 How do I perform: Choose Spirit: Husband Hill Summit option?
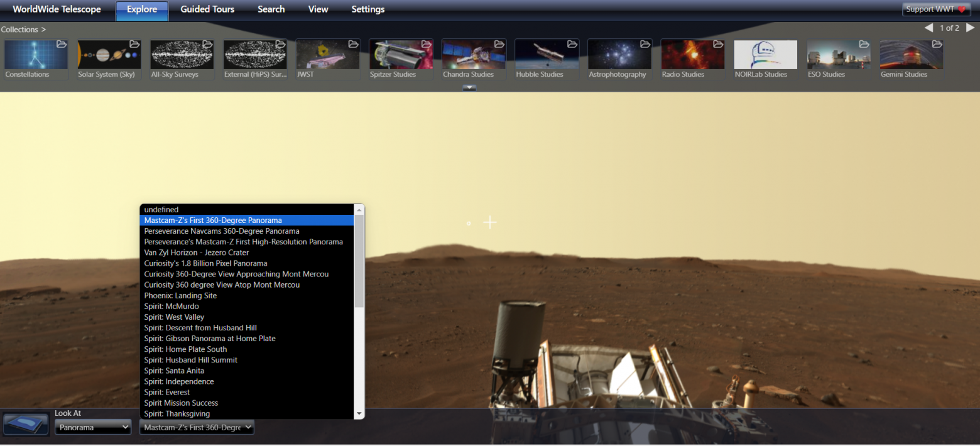[x=247, y=360]
